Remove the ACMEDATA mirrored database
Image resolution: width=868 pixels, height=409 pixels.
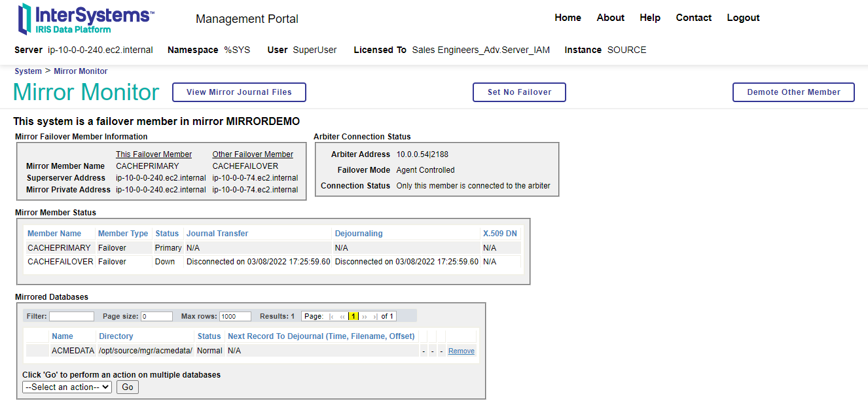(x=461, y=351)
